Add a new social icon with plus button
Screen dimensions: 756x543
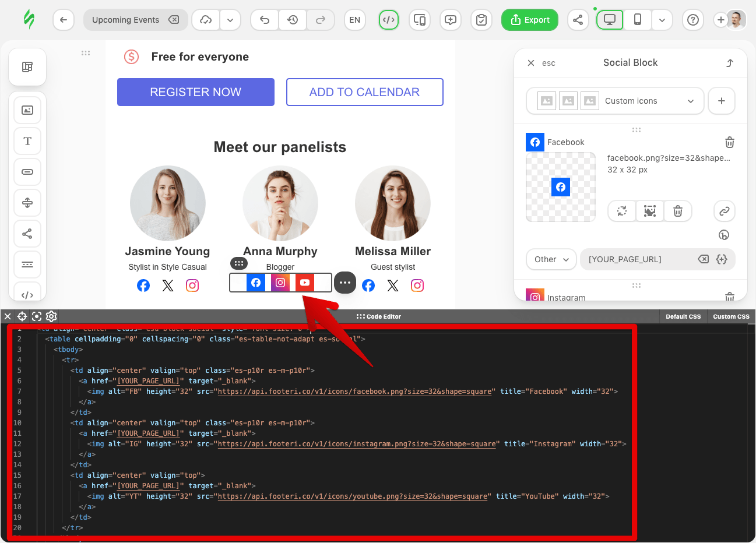click(x=722, y=101)
